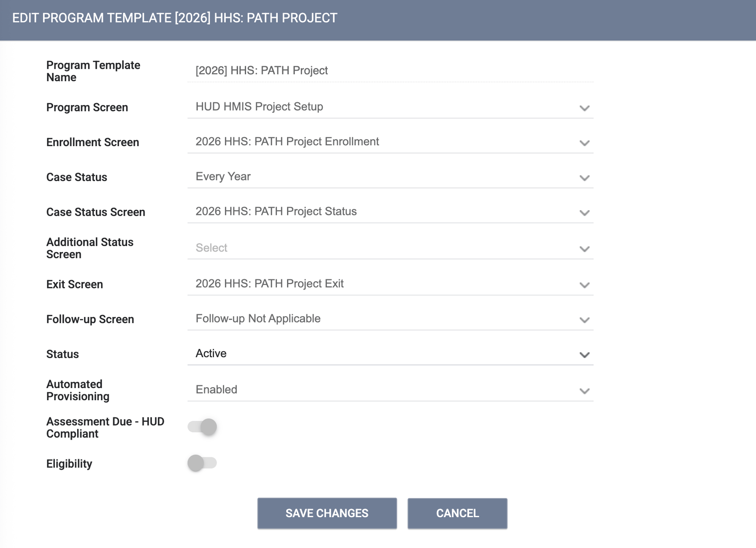
Task: Click the Program Screen chevron arrow
Action: (584, 108)
